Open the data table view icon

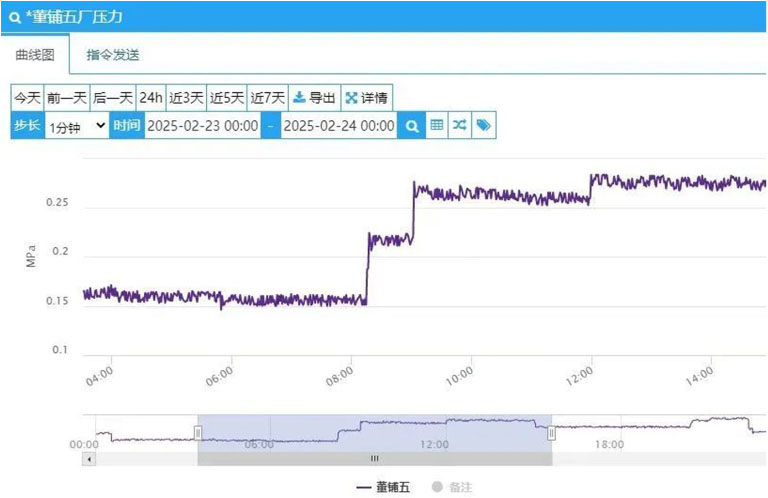[x=437, y=125]
